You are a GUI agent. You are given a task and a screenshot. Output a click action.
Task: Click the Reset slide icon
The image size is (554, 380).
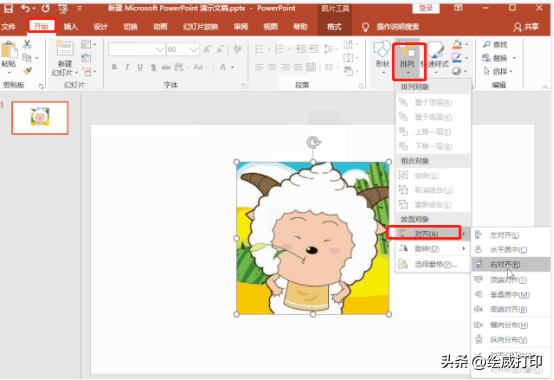86,58
